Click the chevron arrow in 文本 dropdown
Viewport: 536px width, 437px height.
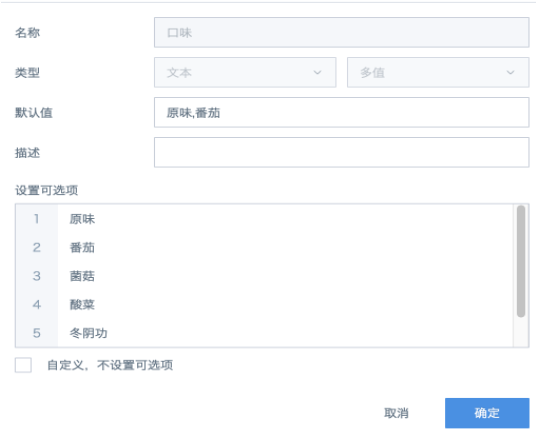pyautogui.click(x=318, y=72)
